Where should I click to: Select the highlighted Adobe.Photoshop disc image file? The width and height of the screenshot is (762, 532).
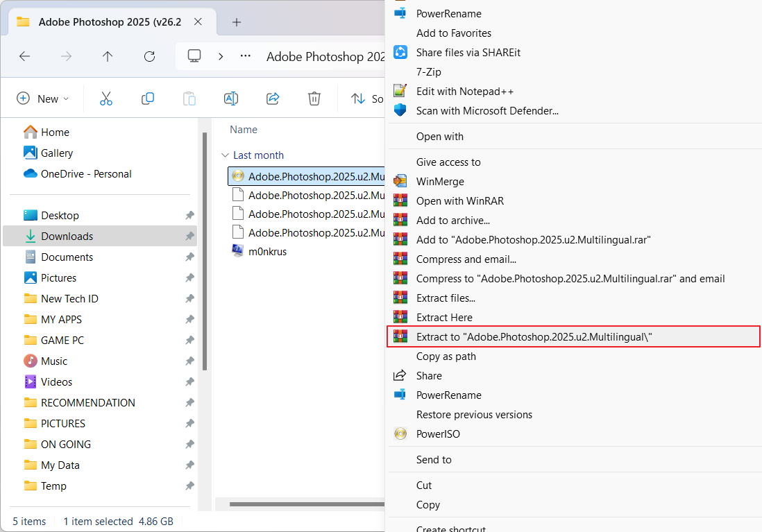307,176
